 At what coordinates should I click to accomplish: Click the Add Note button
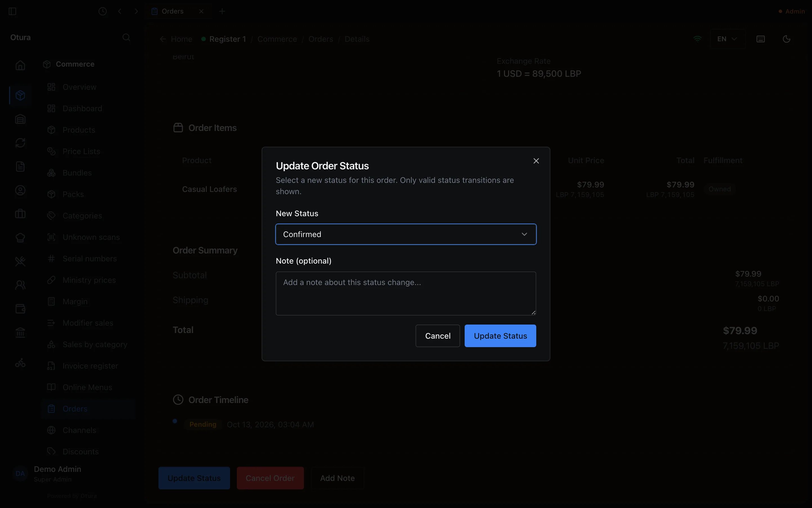click(x=337, y=478)
